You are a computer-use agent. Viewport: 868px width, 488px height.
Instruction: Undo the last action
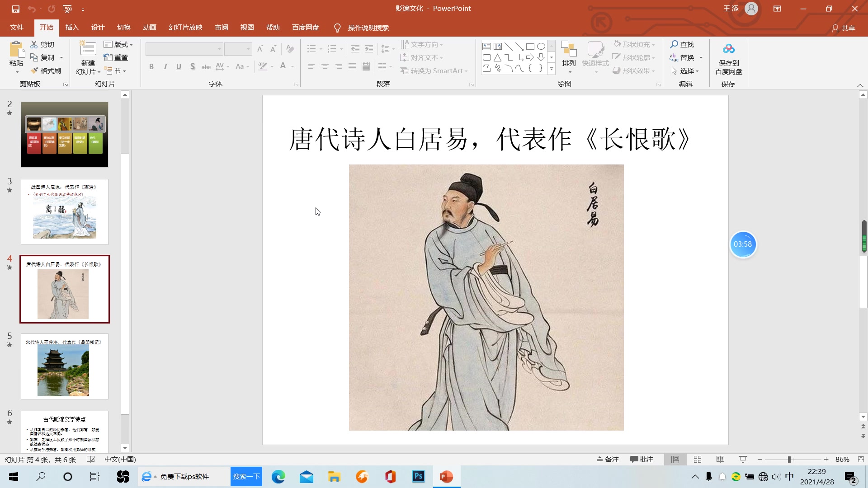(31, 9)
